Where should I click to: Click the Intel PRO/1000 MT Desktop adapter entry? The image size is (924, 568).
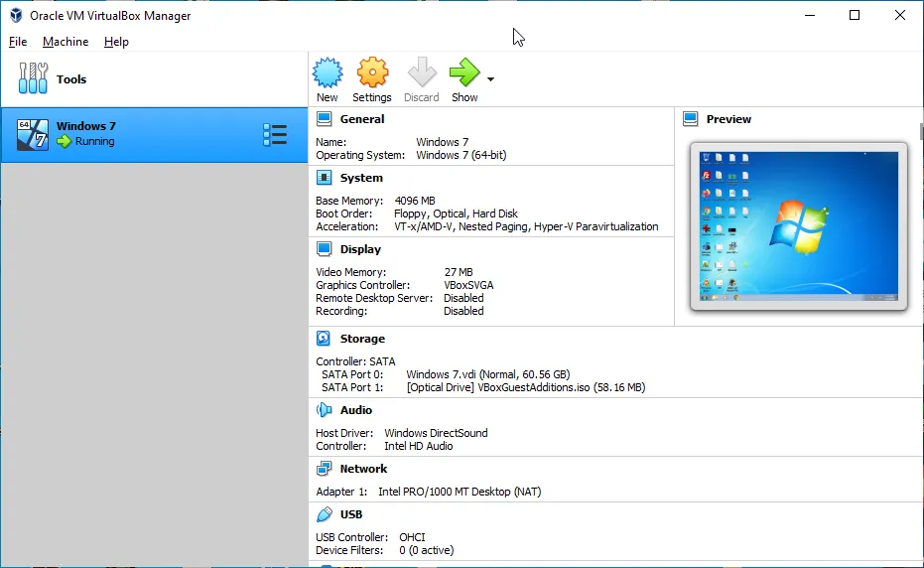coord(460,492)
